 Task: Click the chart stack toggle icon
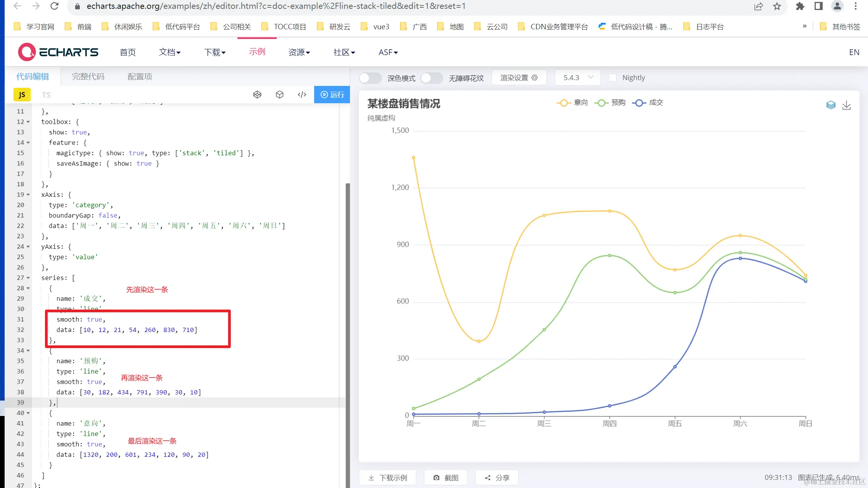click(x=831, y=105)
